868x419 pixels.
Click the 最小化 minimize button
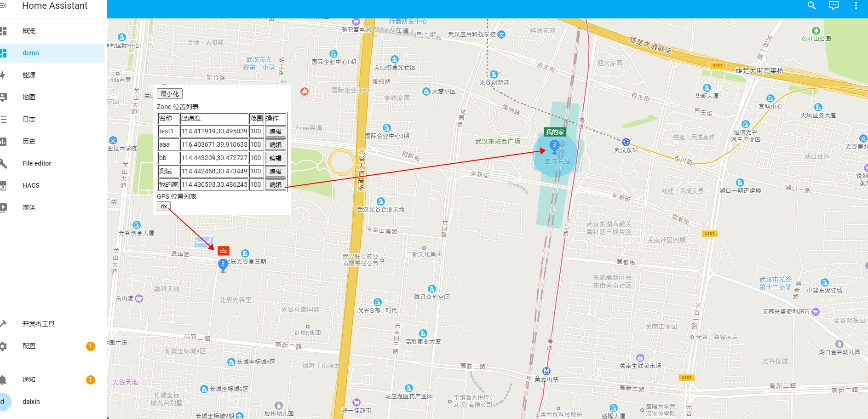[x=170, y=94]
